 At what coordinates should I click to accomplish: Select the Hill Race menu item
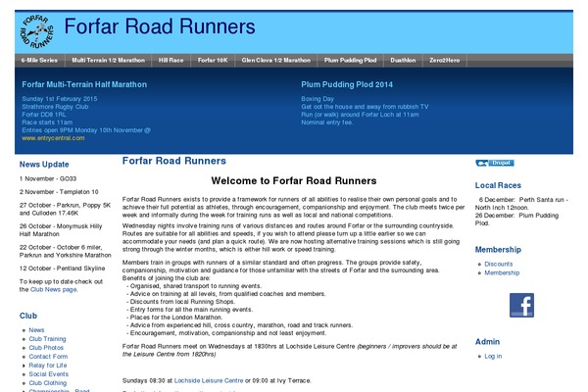171,61
